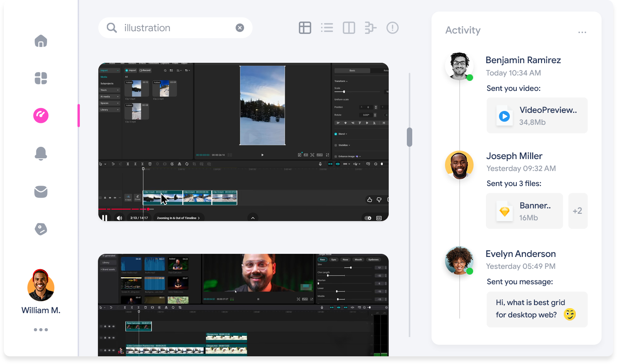The width and height of the screenshot is (617, 364).
Task: Open Activity panel three-dot menu
Action: pos(582,32)
